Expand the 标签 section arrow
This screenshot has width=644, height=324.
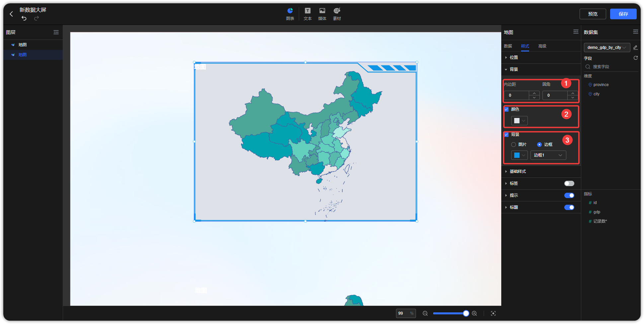coord(506,183)
